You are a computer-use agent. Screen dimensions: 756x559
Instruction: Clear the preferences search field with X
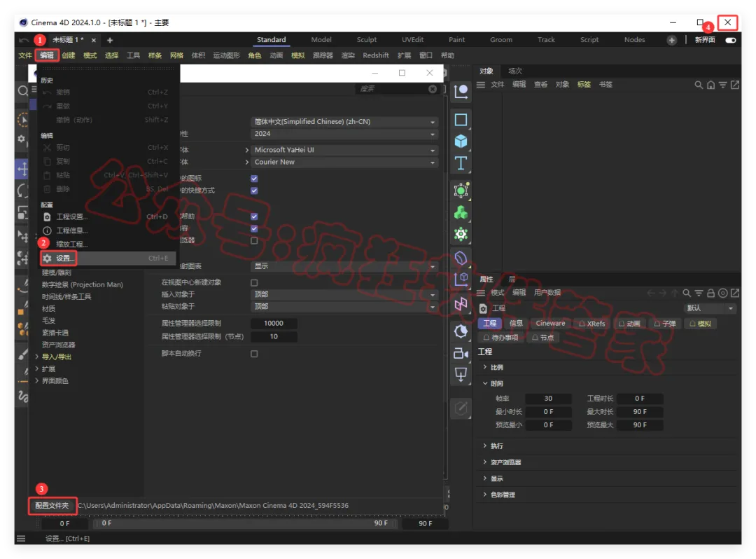click(433, 89)
